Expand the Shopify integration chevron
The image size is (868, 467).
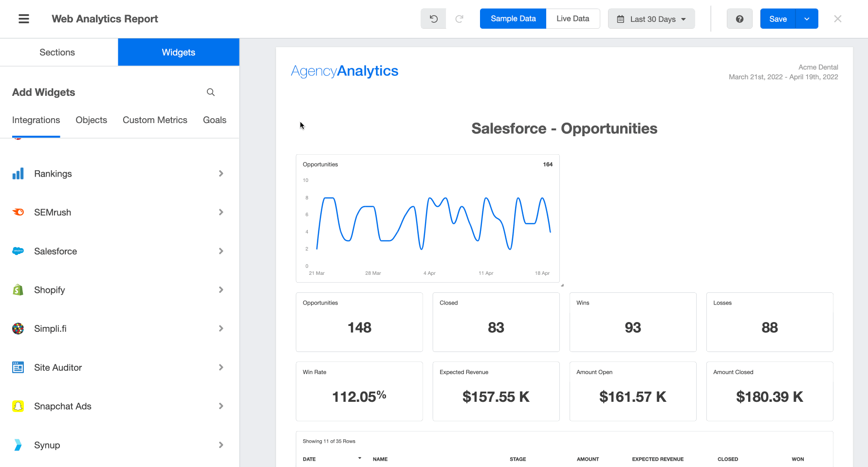click(x=221, y=290)
